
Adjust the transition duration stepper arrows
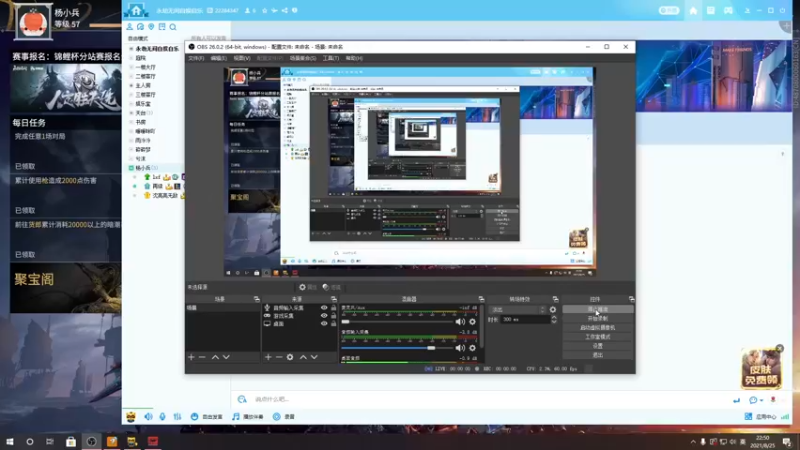click(x=554, y=319)
